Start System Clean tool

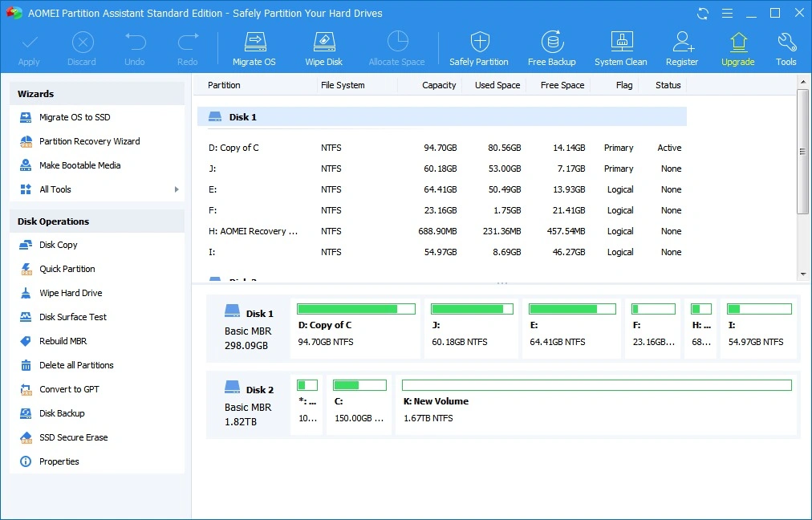click(621, 49)
